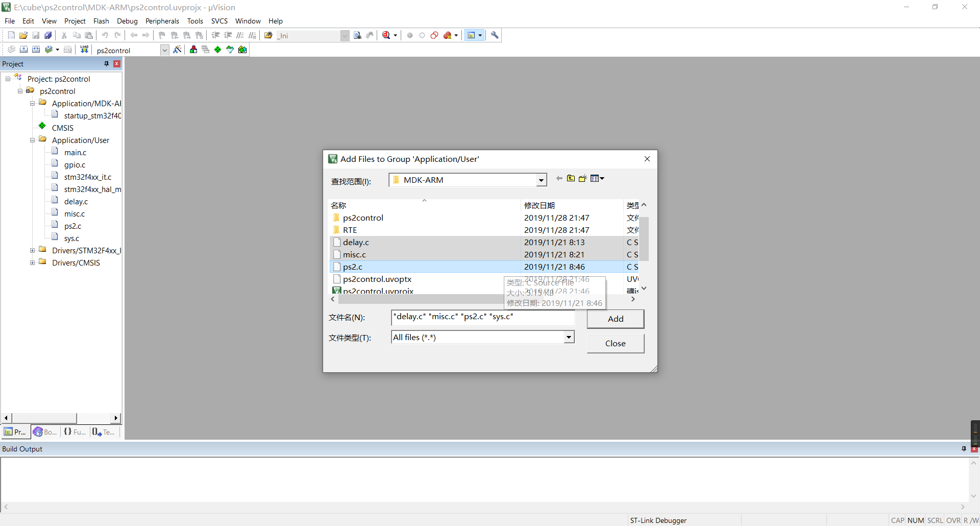Open the Pack Installer icon
980x526 pixels.
pyautogui.click(x=242, y=50)
